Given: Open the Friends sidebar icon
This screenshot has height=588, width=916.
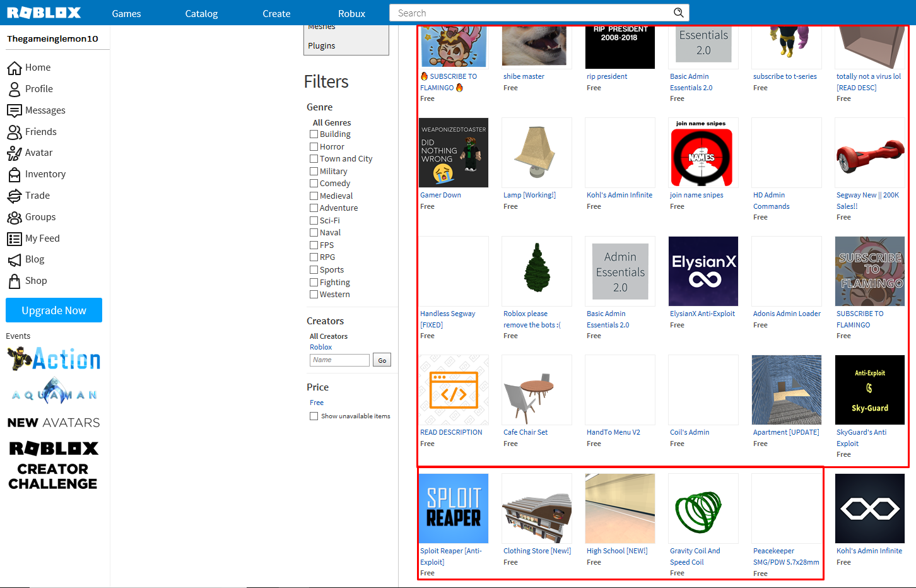Looking at the screenshot, I should [x=15, y=132].
